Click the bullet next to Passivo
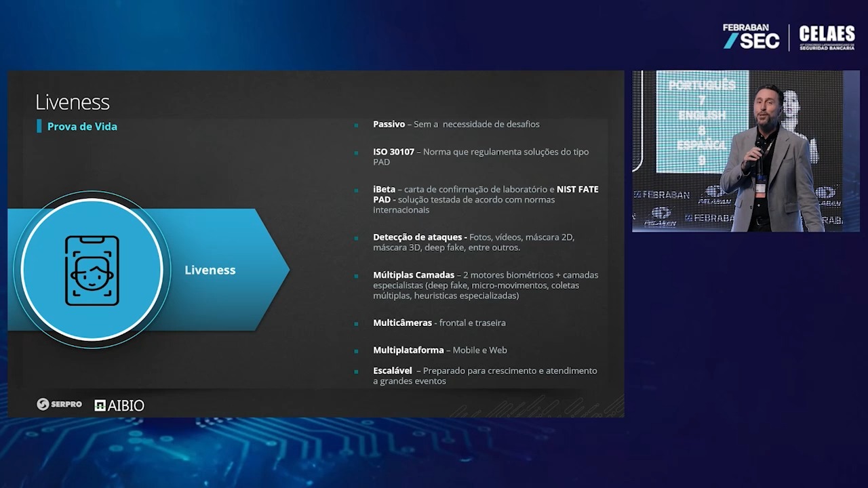This screenshot has height=488, width=868. point(357,125)
